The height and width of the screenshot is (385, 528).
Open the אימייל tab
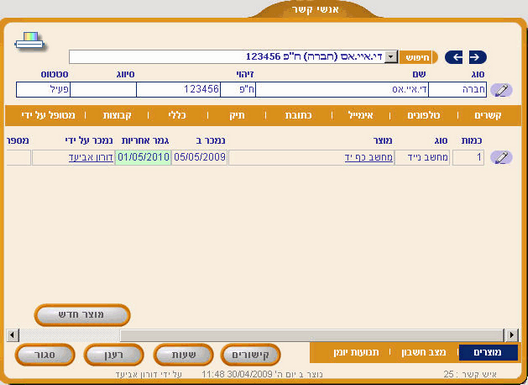(x=361, y=116)
